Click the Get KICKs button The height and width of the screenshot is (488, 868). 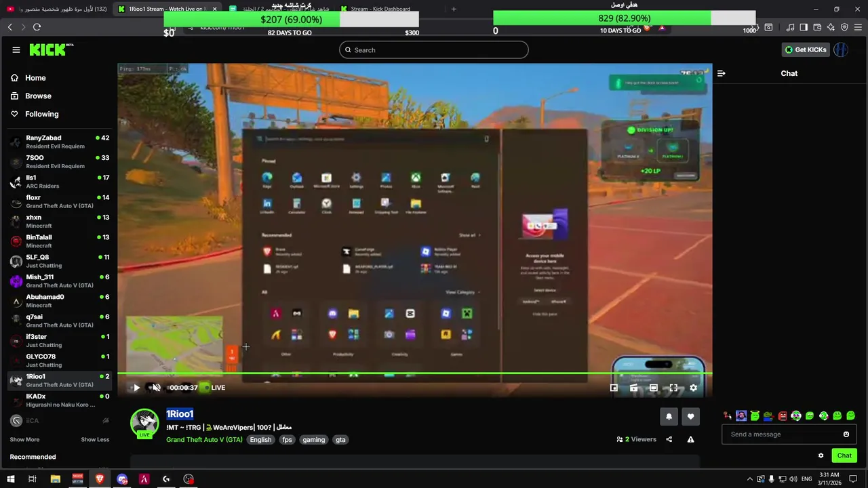806,49
